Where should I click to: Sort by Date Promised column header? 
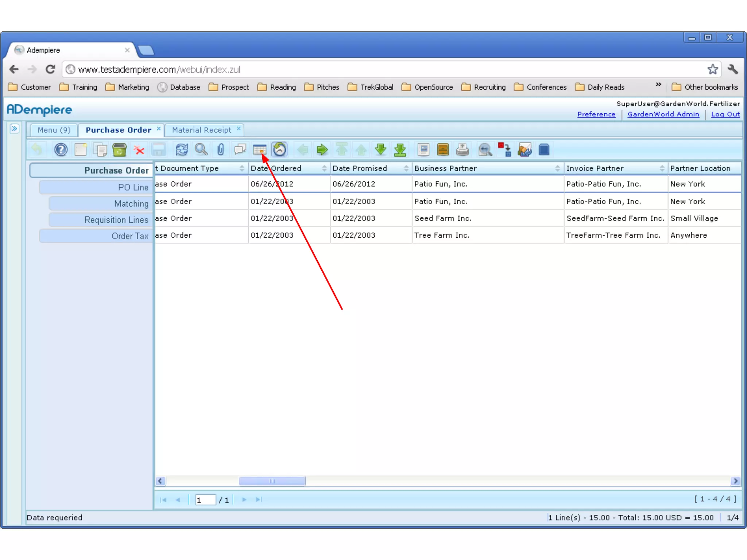click(x=371, y=168)
